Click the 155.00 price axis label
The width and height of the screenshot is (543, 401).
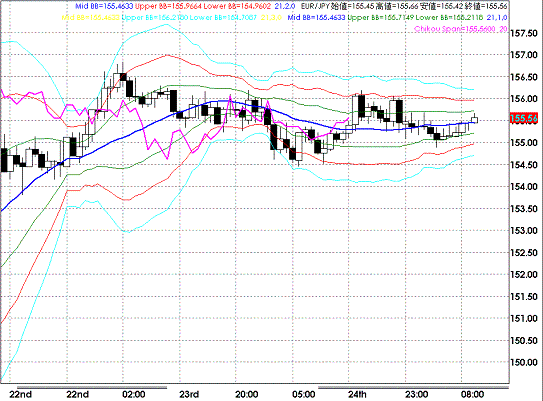point(524,142)
